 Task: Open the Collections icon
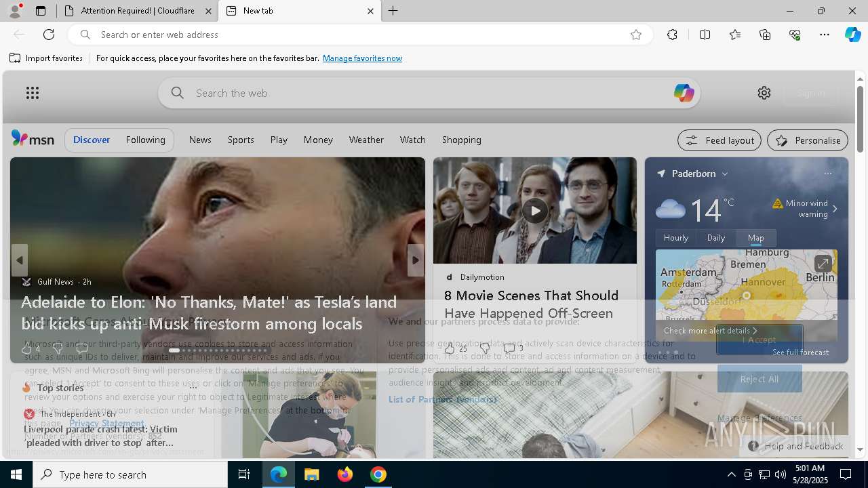pos(765,35)
